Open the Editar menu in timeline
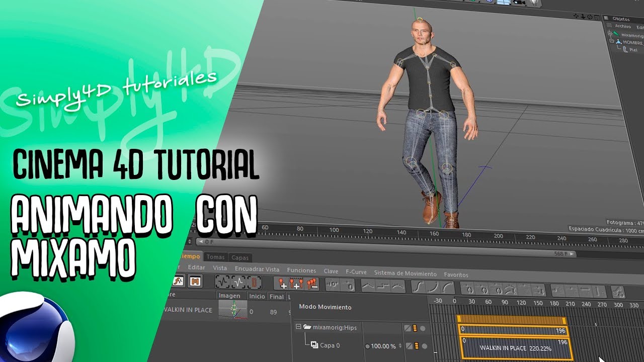This screenshot has width=644, height=362. point(196,268)
